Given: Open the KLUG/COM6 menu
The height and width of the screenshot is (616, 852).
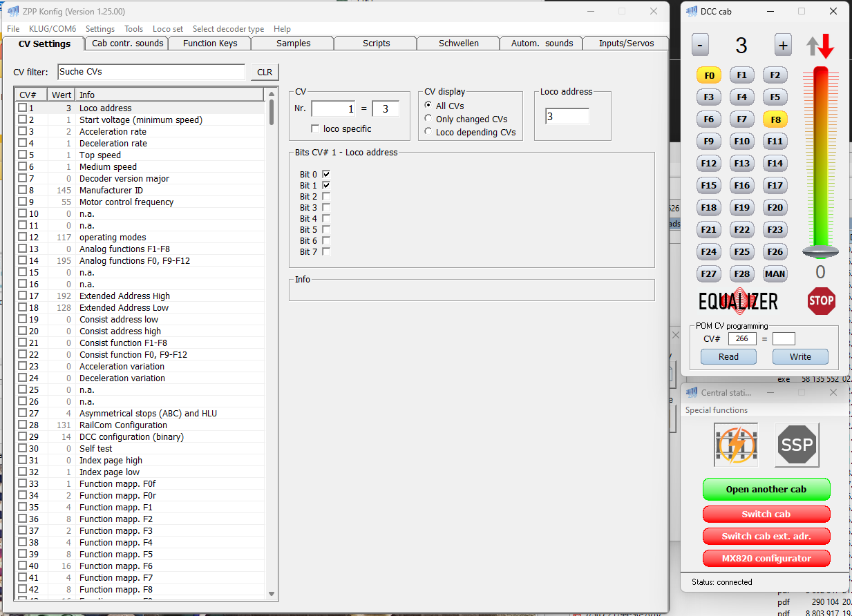Looking at the screenshot, I should point(53,29).
